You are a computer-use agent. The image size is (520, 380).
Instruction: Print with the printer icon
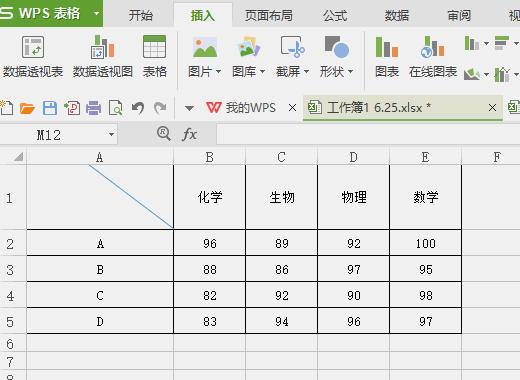click(x=94, y=108)
